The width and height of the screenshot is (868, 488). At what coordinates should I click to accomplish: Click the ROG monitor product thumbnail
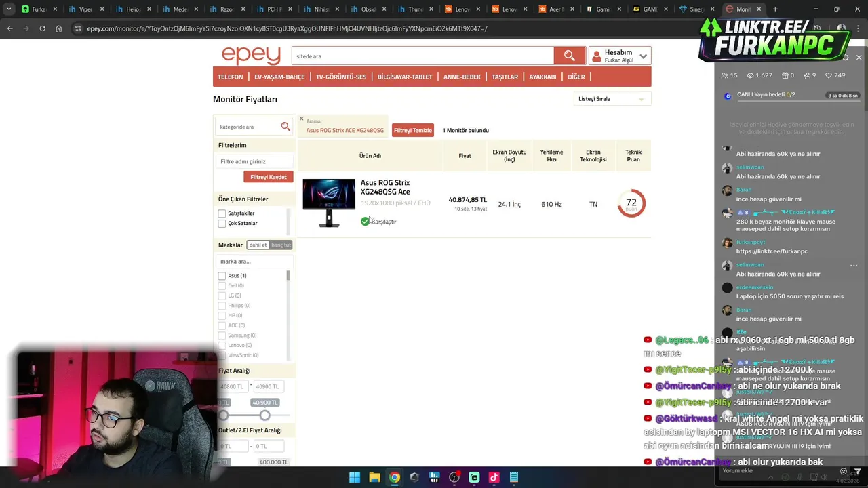329,203
